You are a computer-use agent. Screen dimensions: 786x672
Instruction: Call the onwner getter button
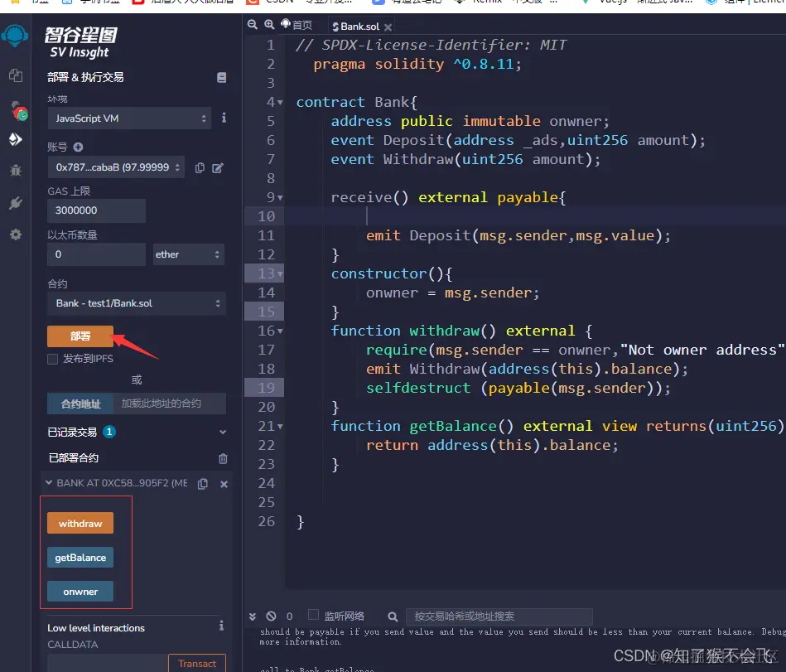80,592
